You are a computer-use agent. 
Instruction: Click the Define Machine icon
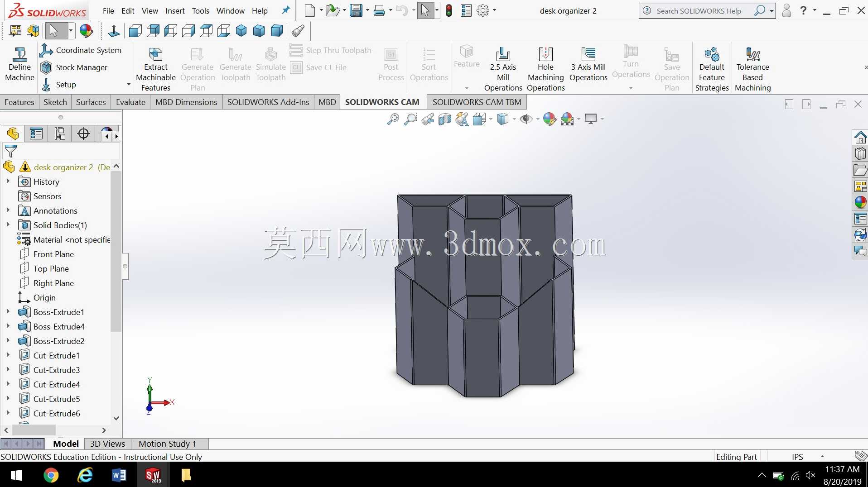[19, 64]
